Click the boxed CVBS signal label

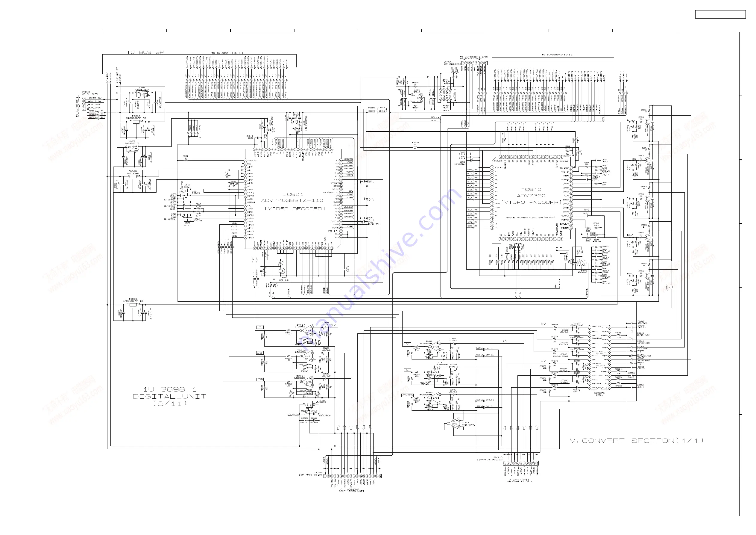pos(408,395)
